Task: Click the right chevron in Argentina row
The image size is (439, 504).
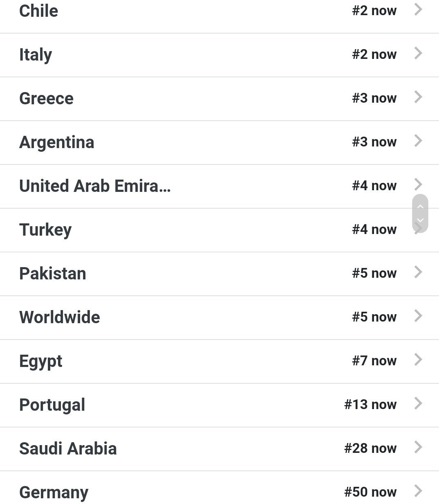Action: tap(418, 141)
